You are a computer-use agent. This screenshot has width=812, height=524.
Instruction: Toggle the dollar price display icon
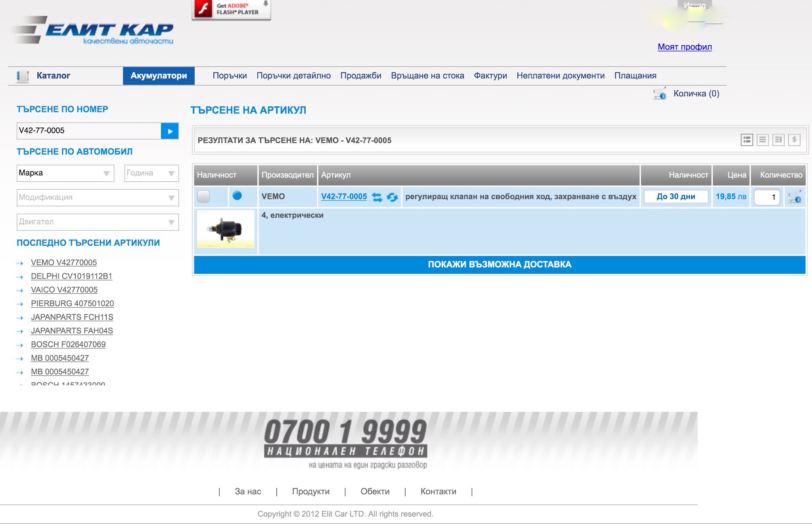(794, 140)
